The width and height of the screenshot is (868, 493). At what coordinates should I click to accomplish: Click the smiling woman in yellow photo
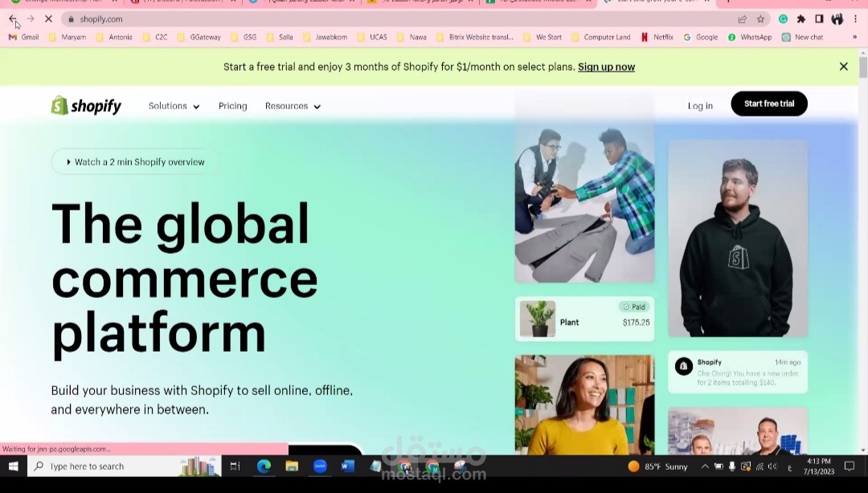click(x=584, y=405)
